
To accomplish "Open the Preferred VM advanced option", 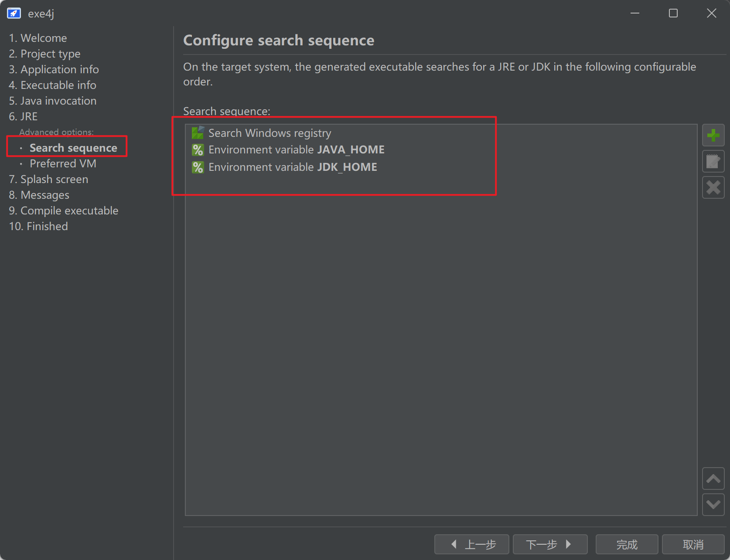I will pos(63,163).
